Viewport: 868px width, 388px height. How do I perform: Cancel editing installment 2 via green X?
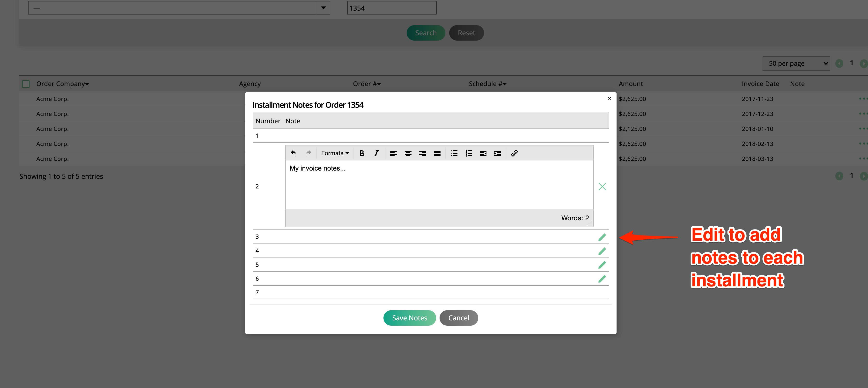[x=603, y=186]
